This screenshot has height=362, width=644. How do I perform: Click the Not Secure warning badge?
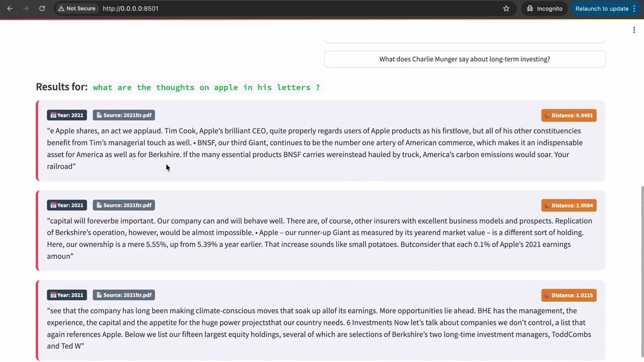click(77, 8)
